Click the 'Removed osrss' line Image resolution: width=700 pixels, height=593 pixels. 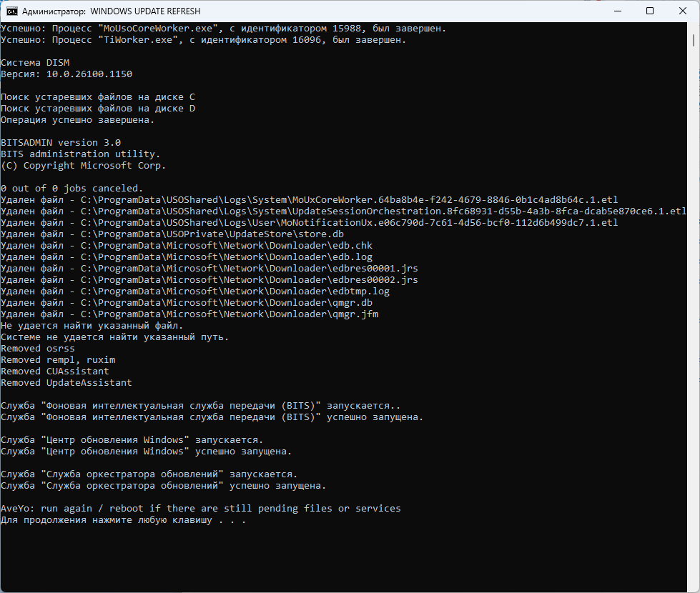38,349
